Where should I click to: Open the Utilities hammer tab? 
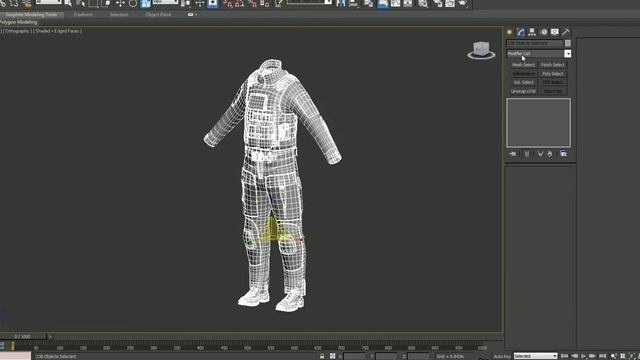pos(566,32)
